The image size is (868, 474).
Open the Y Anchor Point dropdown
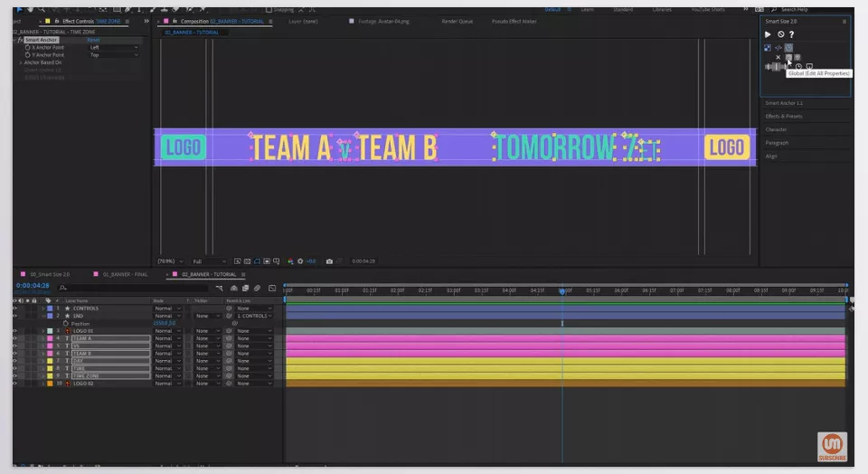pyautogui.click(x=113, y=55)
